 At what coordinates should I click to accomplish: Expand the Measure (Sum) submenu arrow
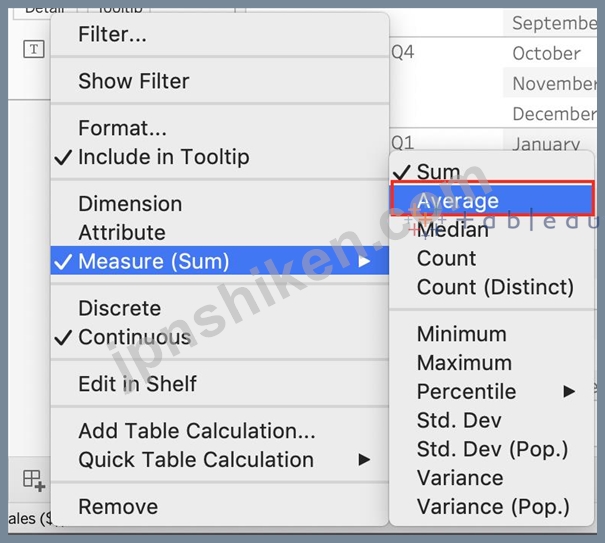(364, 261)
